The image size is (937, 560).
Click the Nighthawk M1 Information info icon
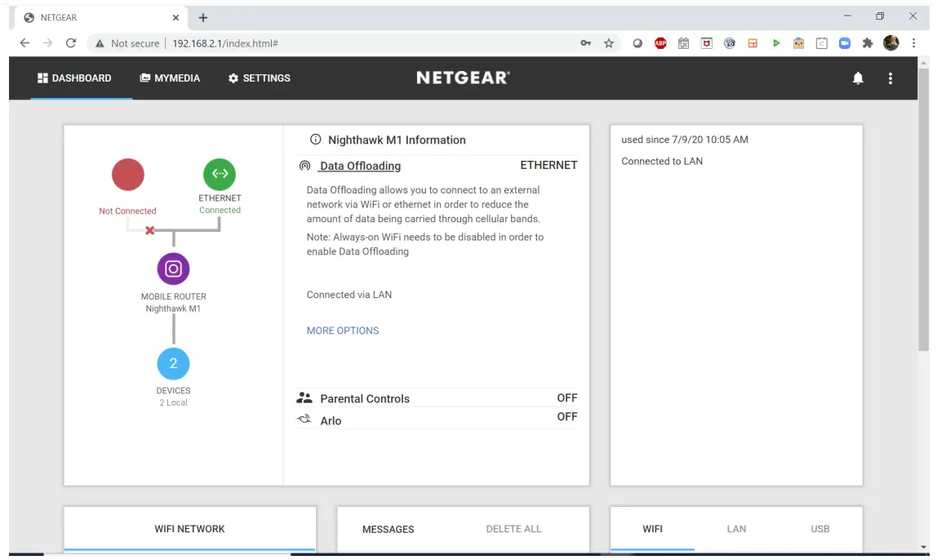click(x=314, y=140)
